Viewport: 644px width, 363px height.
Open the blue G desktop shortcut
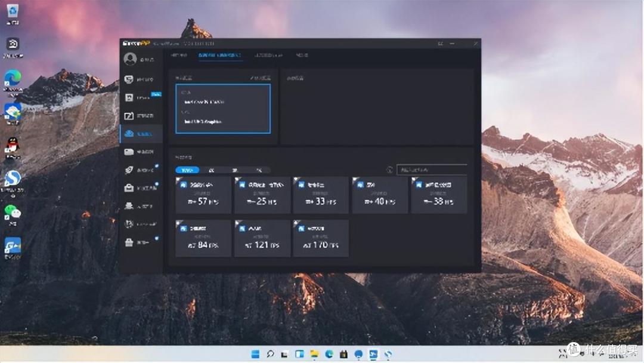pos(13,248)
